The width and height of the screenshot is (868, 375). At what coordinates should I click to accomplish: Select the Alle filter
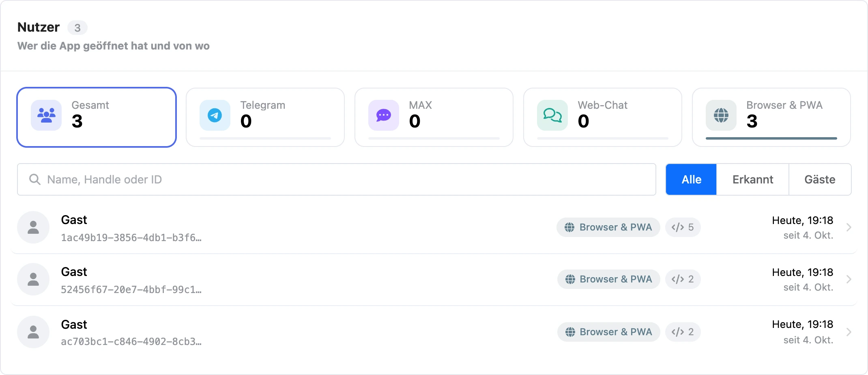(691, 179)
